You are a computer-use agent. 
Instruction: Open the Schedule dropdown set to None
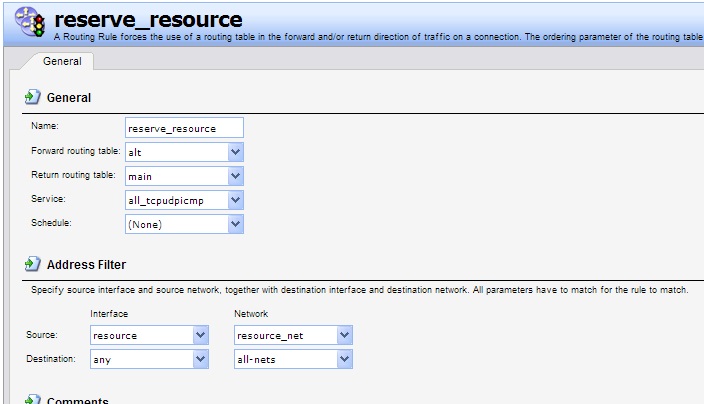tap(235, 224)
